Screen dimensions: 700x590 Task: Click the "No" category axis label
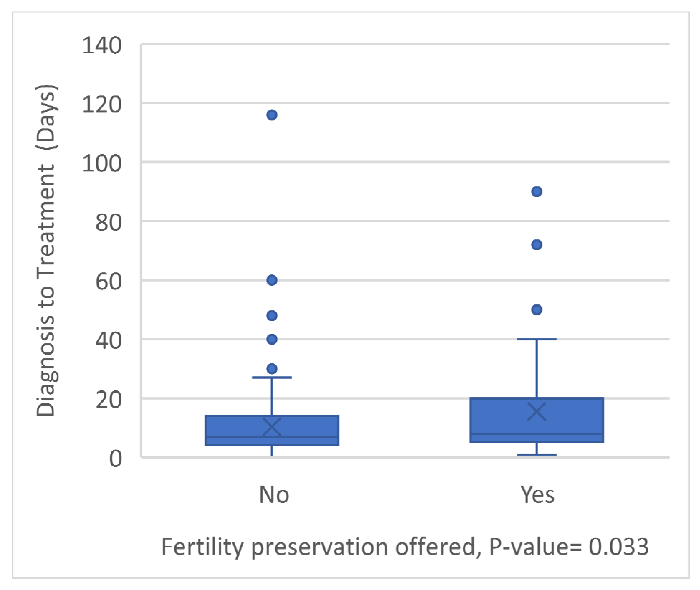tap(274, 495)
